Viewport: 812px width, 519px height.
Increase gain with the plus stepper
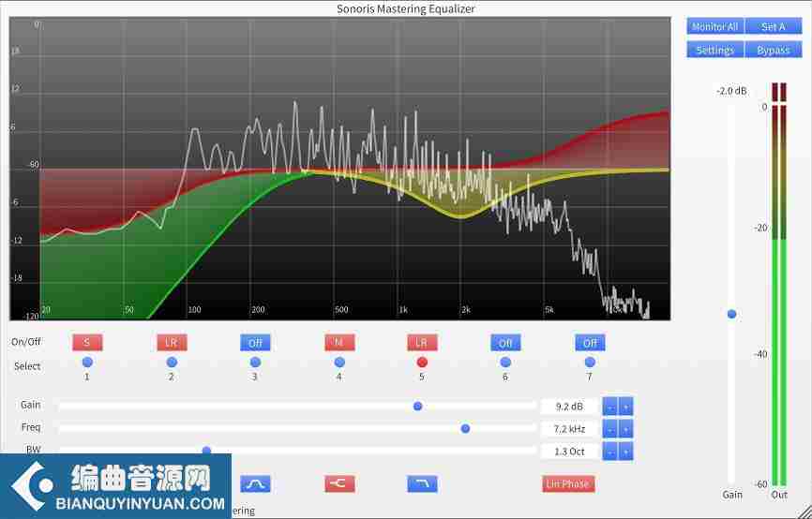pos(625,407)
